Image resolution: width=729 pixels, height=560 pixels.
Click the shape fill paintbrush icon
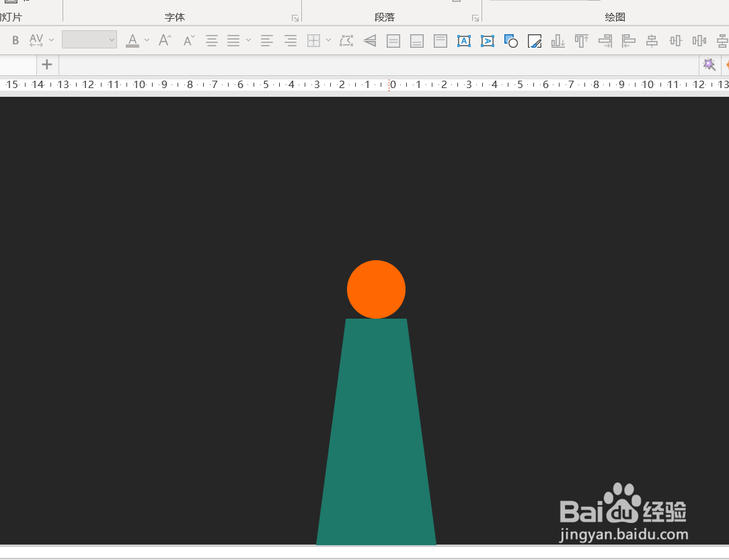coord(535,41)
